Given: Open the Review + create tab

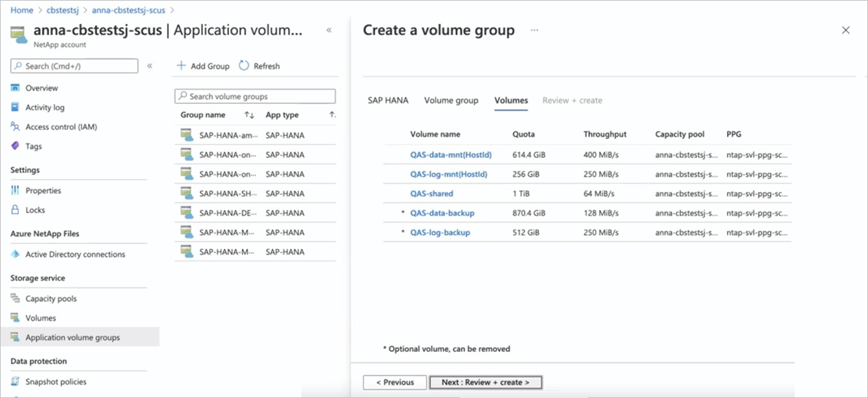Looking at the screenshot, I should coord(572,100).
